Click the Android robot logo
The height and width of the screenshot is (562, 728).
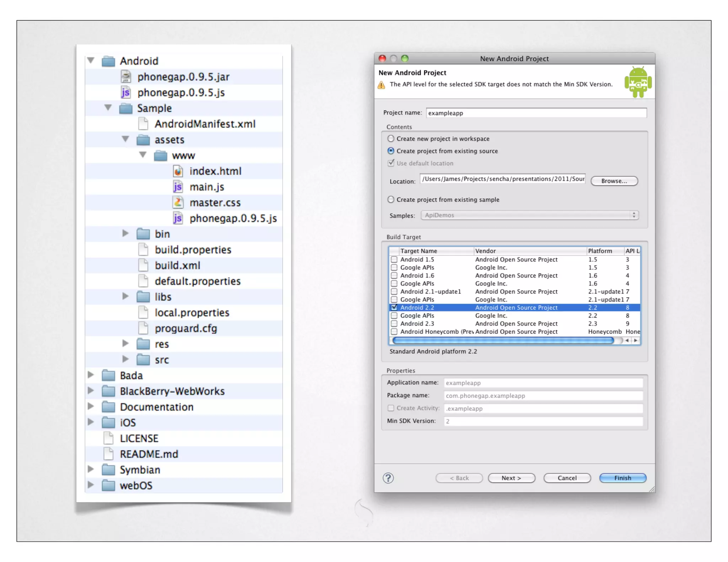pos(638,82)
